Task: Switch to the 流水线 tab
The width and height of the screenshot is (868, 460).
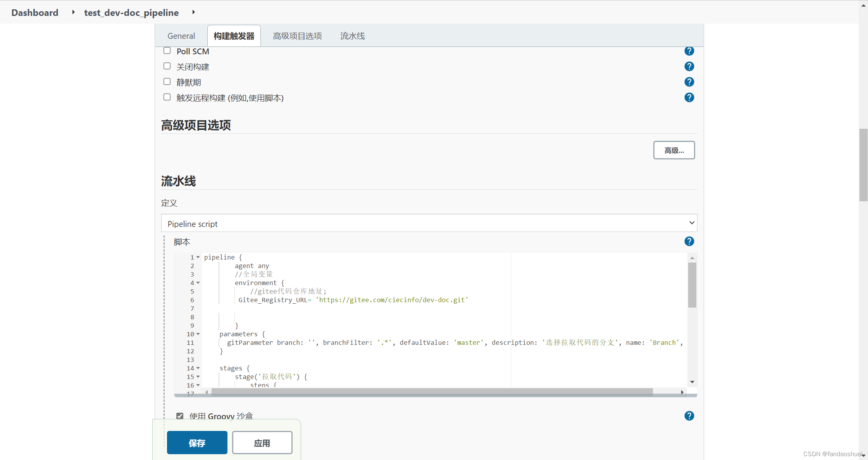Action: click(x=352, y=35)
